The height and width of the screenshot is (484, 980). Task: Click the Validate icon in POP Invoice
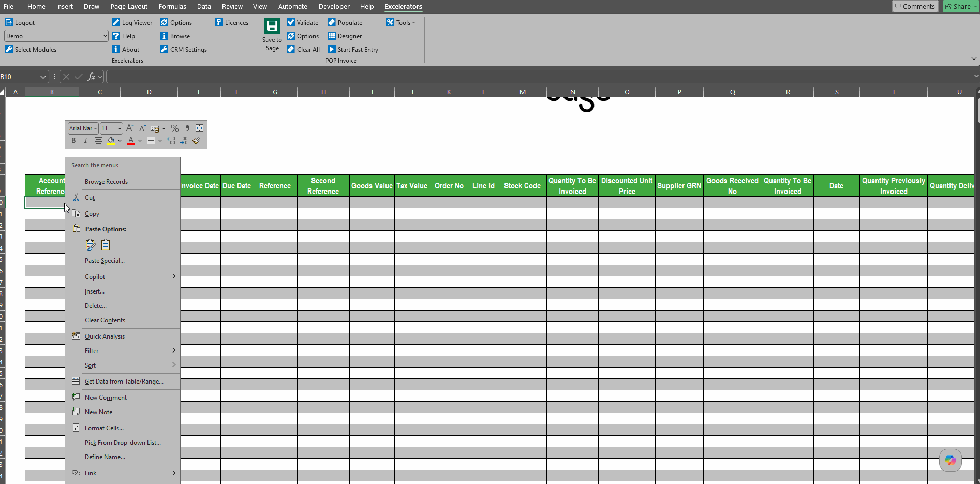[291, 22]
